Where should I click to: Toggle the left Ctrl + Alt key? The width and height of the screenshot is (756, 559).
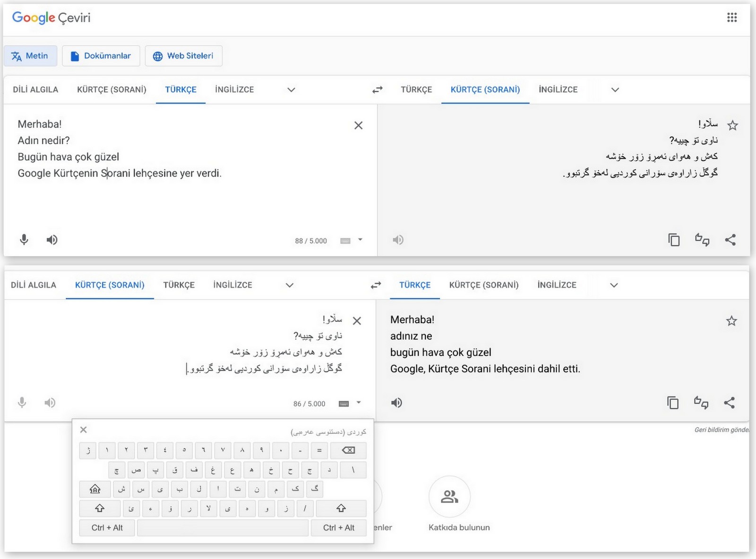point(107,528)
